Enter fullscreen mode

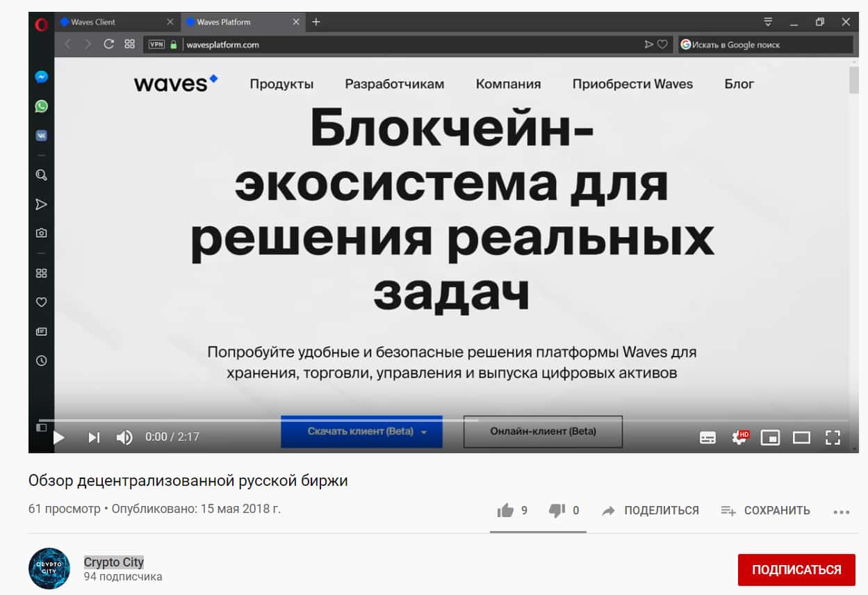[833, 437]
